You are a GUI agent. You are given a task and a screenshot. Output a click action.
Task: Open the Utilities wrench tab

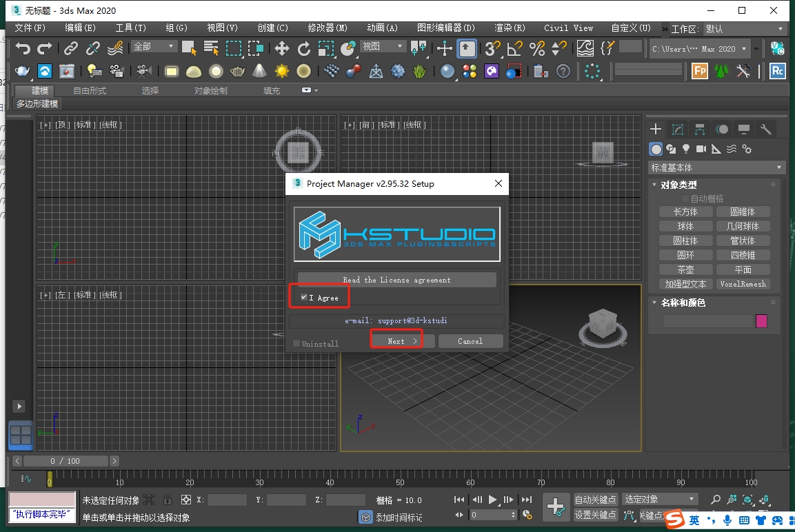pos(765,129)
